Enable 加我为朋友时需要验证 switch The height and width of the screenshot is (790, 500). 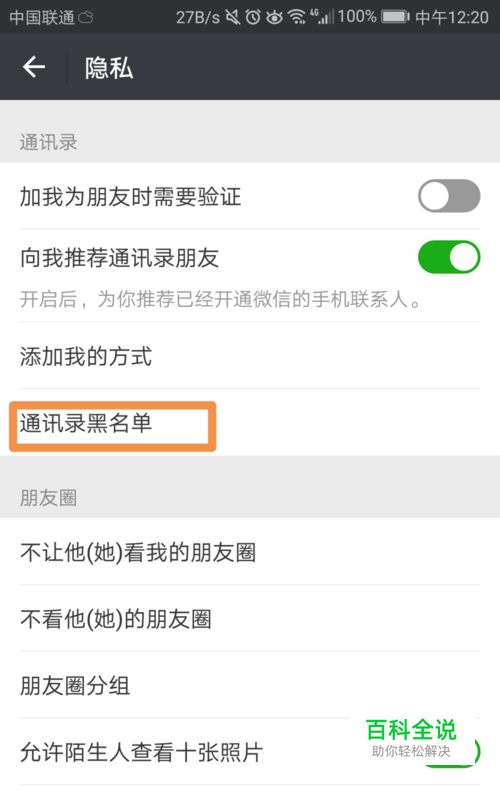[x=449, y=196]
